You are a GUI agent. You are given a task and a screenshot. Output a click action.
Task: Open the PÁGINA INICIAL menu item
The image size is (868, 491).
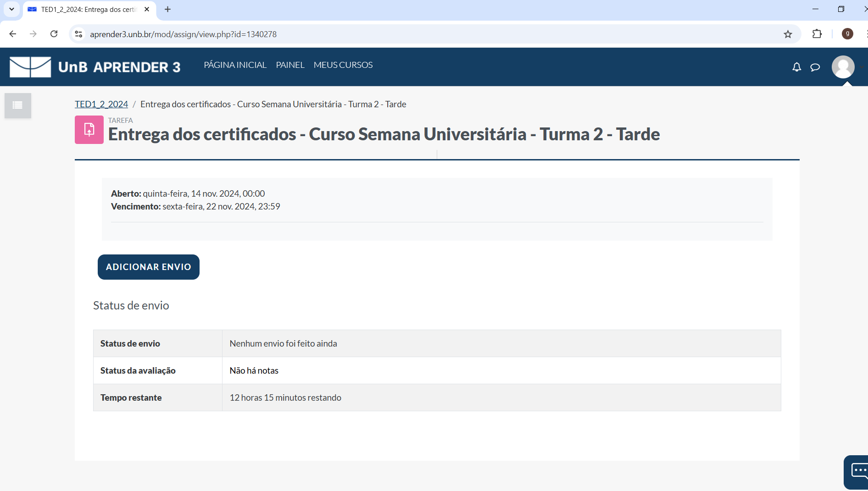[x=235, y=65]
